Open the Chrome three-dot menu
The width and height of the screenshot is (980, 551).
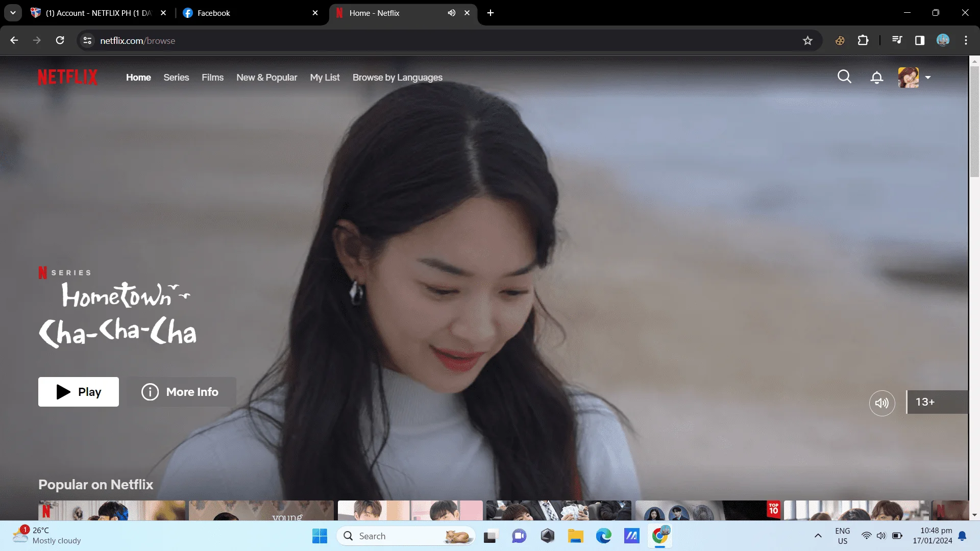[966, 40]
